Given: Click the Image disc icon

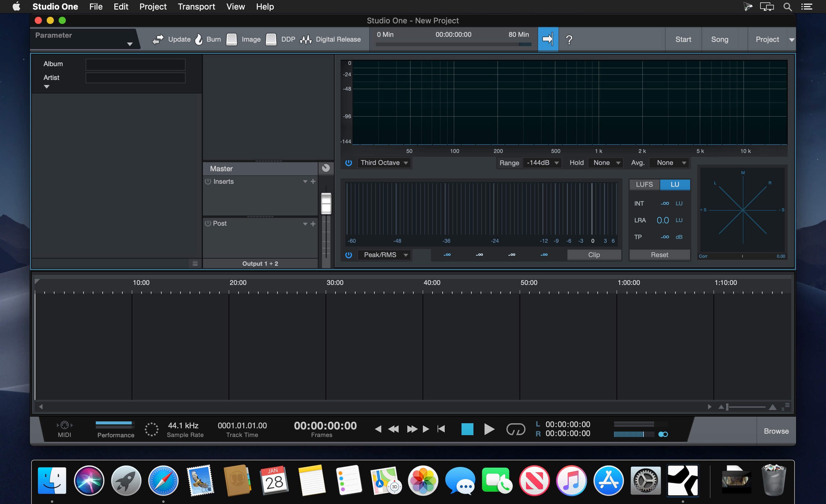Looking at the screenshot, I should (232, 39).
